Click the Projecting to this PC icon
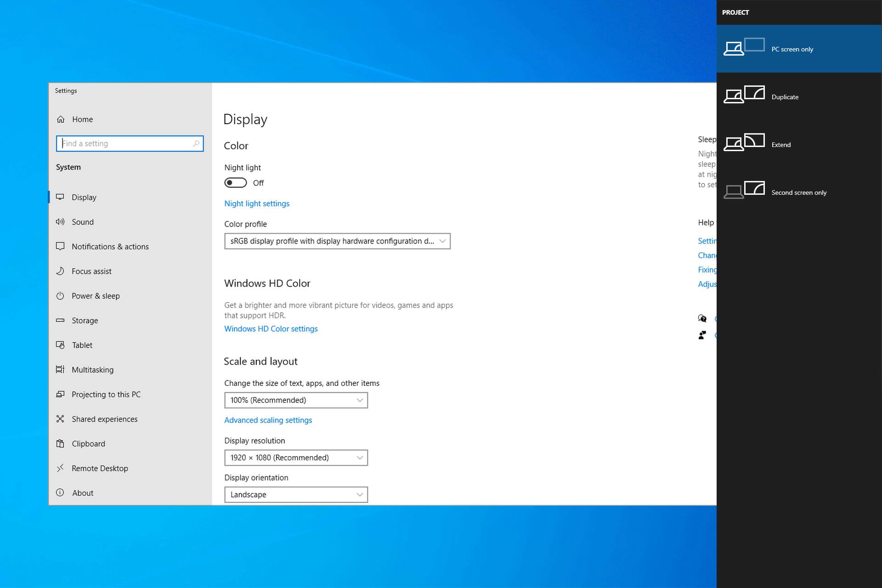The width and height of the screenshot is (882, 588). click(x=61, y=394)
